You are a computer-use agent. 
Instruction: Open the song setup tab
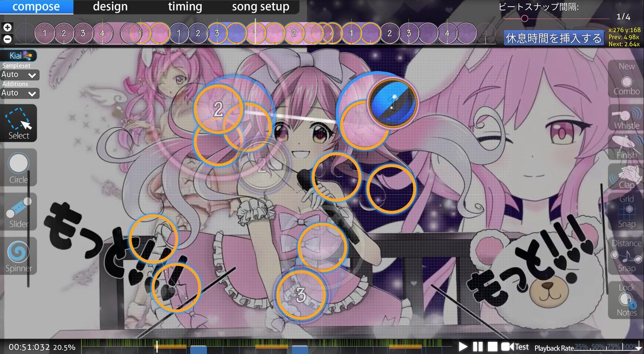pos(260,7)
